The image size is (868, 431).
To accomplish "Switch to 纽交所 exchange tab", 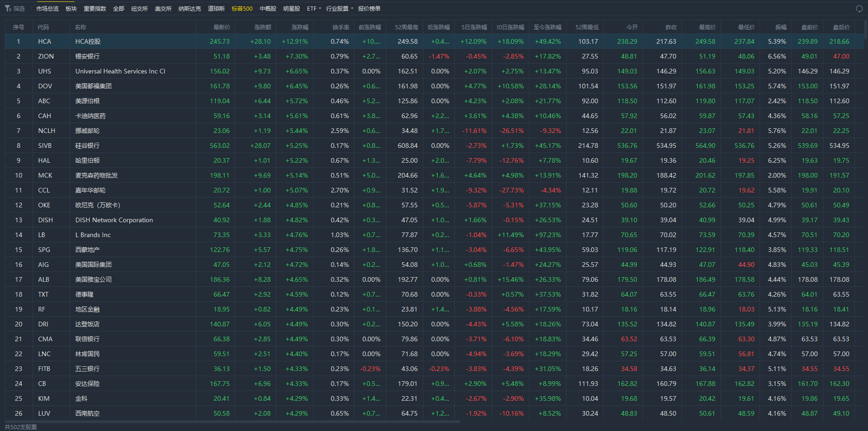I will (x=140, y=8).
